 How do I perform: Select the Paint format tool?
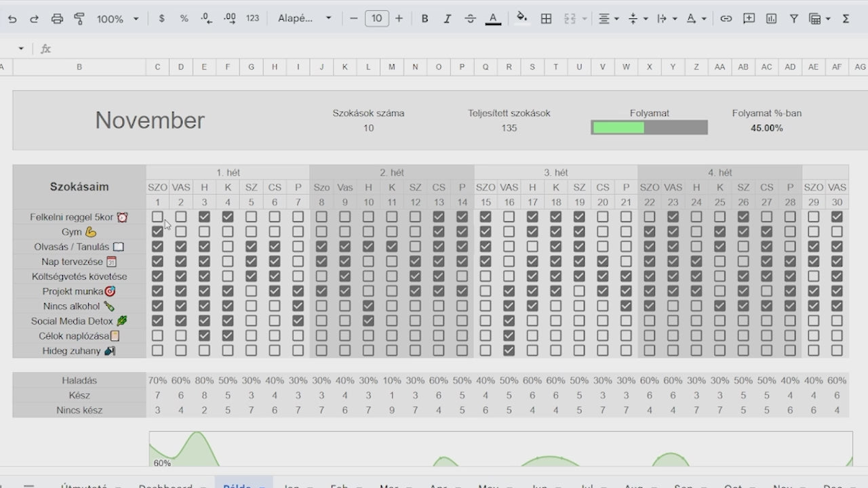tap(79, 19)
